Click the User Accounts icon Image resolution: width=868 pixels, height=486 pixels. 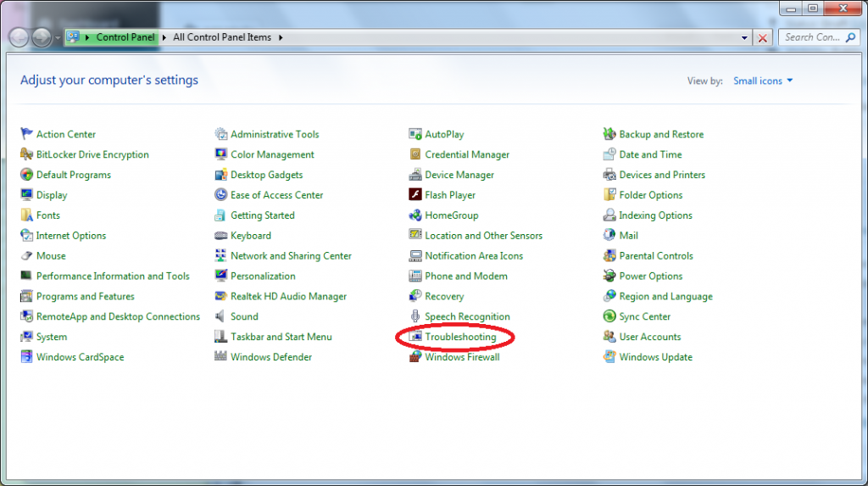coord(609,337)
